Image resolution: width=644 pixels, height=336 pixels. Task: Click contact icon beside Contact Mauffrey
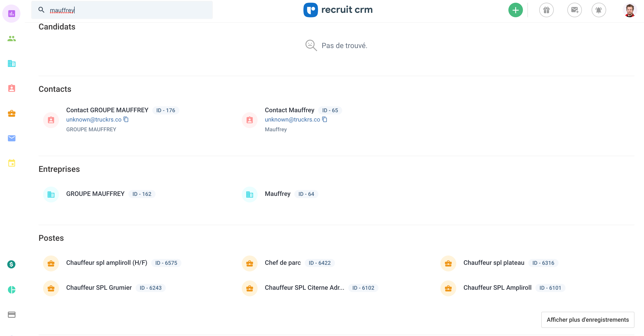click(x=249, y=120)
